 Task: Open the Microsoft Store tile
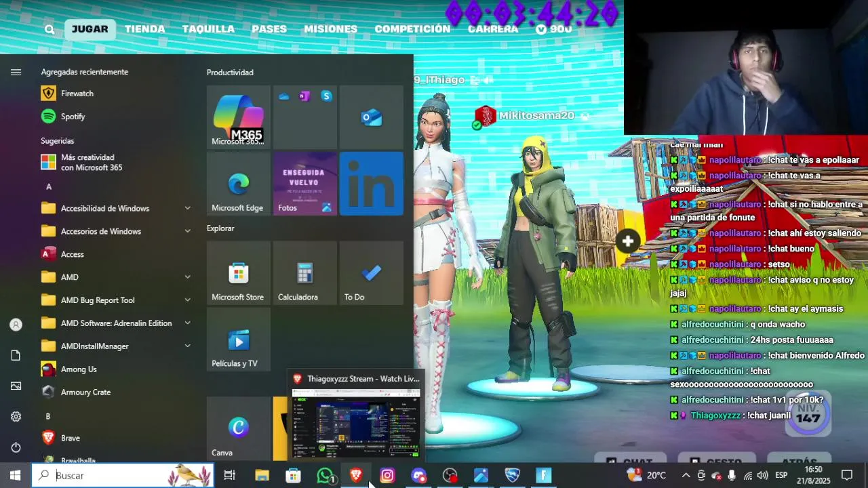click(x=238, y=272)
